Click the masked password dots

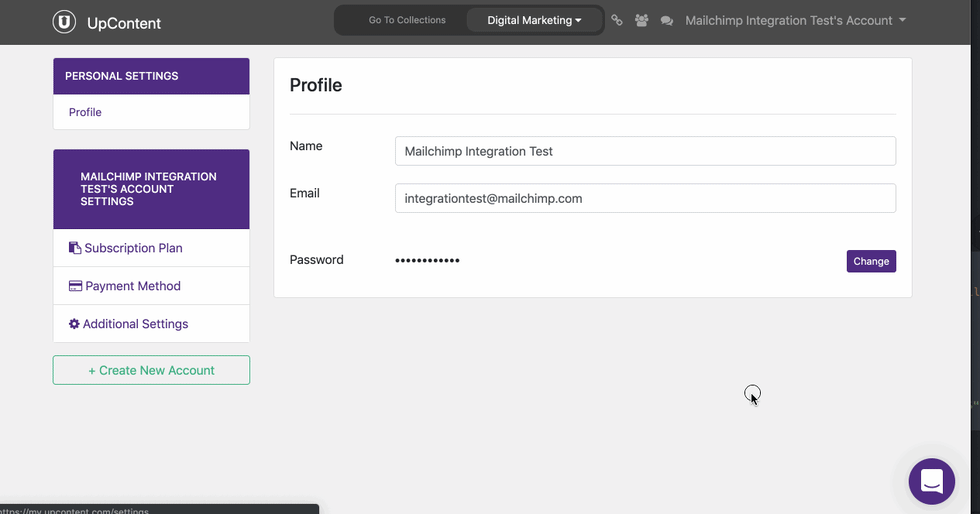428,260
